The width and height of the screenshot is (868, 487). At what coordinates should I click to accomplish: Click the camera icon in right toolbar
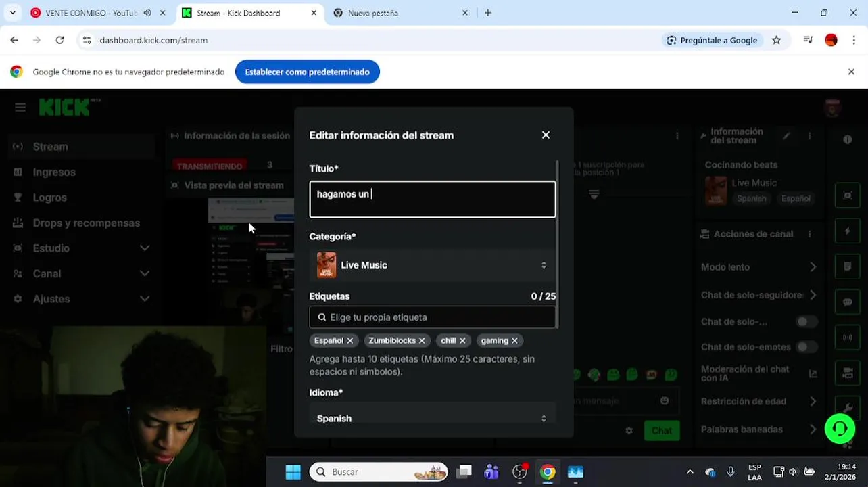point(848,373)
